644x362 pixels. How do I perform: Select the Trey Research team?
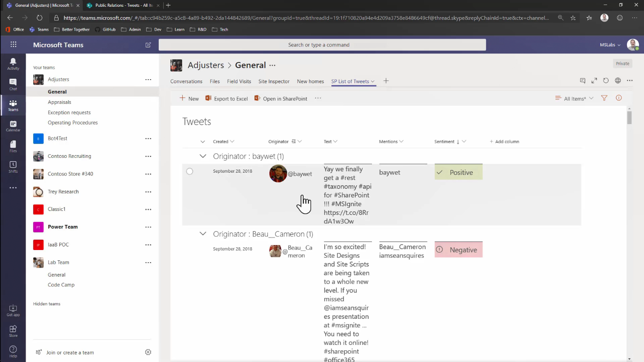[x=63, y=192]
